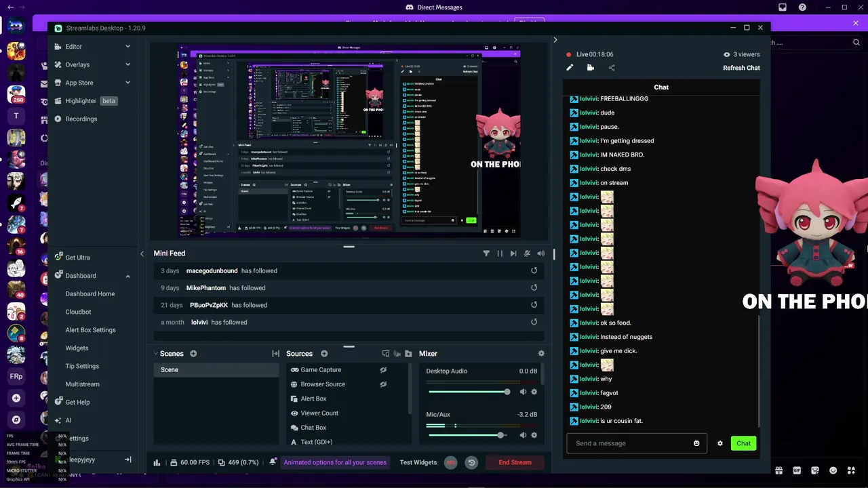
Task: Open Multistream submenu item
Action: 82,384
